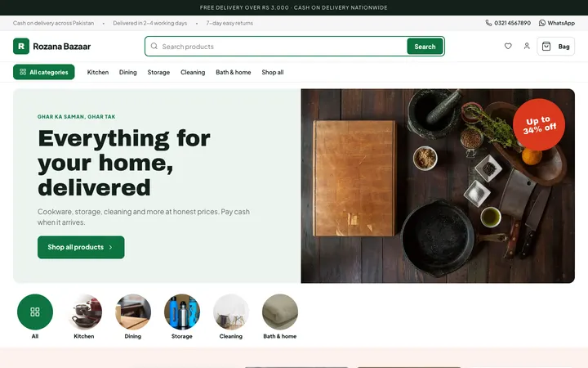Viewport: 588px width, 368px height.
Task: Click the free delivery announcement banner
Action: coord(294,7)
